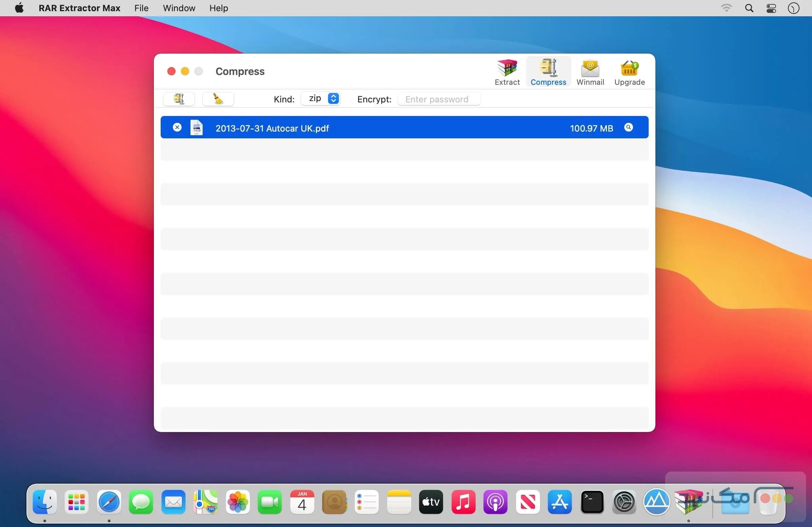
Task: Click the PDF file icon in the list
Action: tap(197, 128)
